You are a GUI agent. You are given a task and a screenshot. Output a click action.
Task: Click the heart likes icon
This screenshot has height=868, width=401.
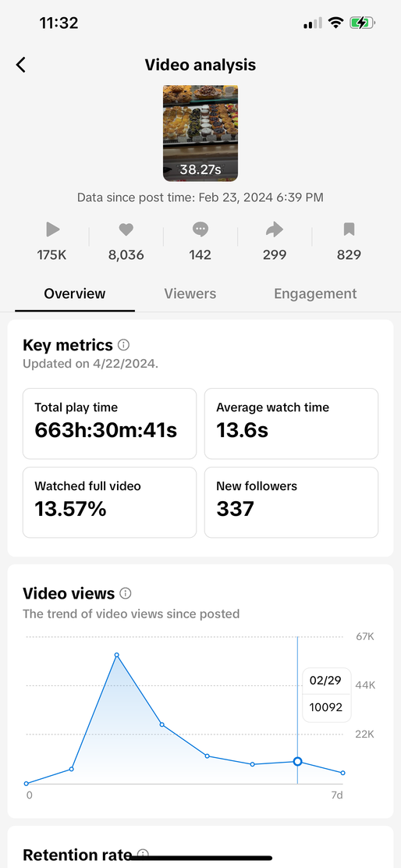pos(126,229)
